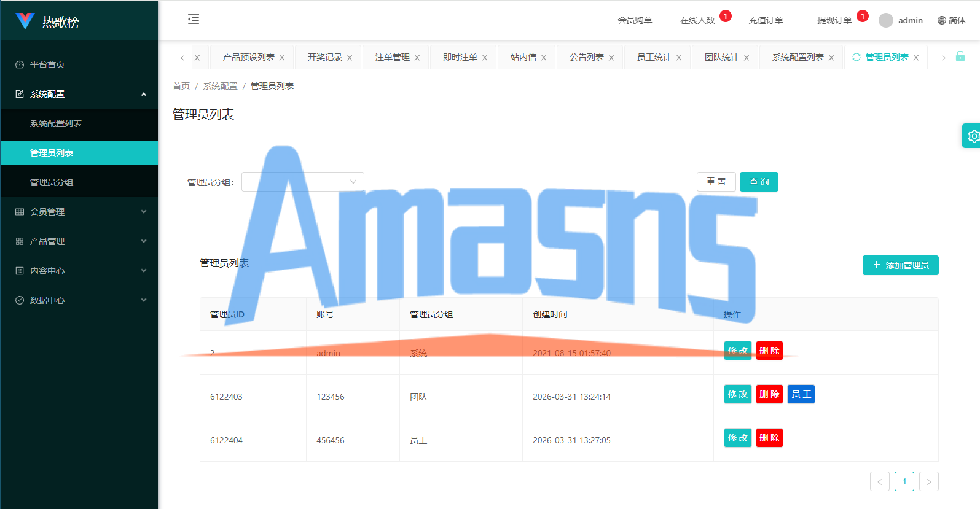
Task: Click the lock icon beside the tabs
Action: (960, 56)
